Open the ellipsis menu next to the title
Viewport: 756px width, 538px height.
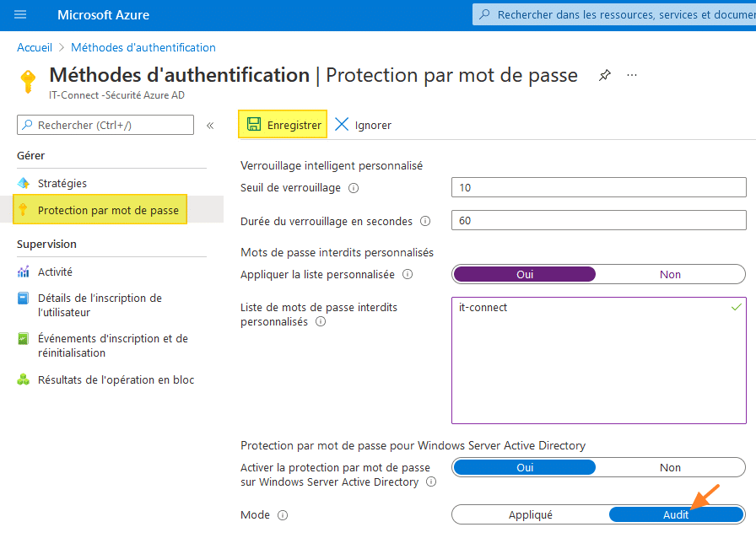click(x=631, y=75)
